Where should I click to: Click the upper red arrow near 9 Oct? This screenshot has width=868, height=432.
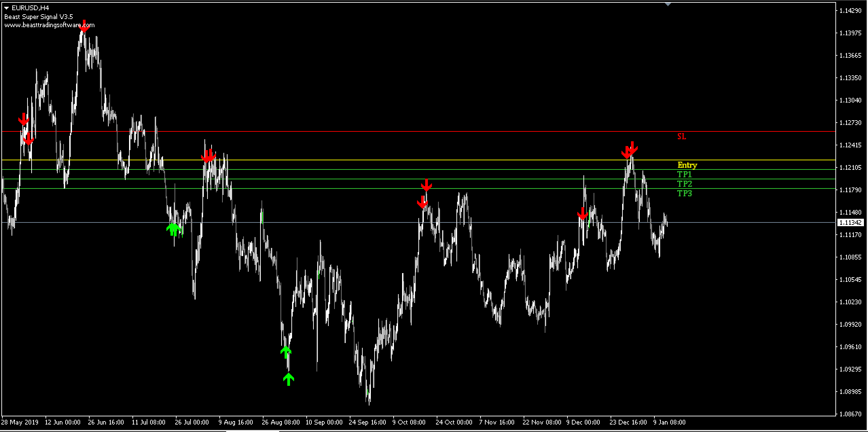426,185
